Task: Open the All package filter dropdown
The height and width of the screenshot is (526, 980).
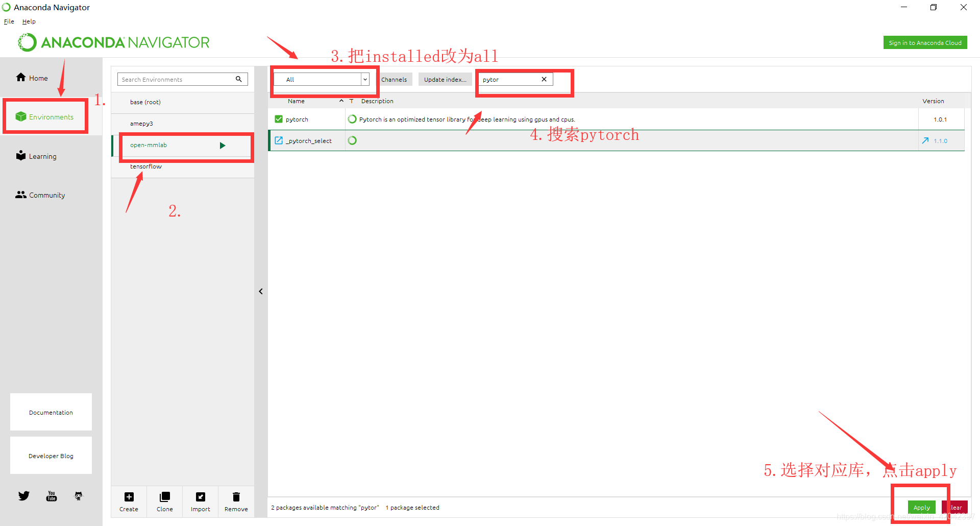Action: 322,79
